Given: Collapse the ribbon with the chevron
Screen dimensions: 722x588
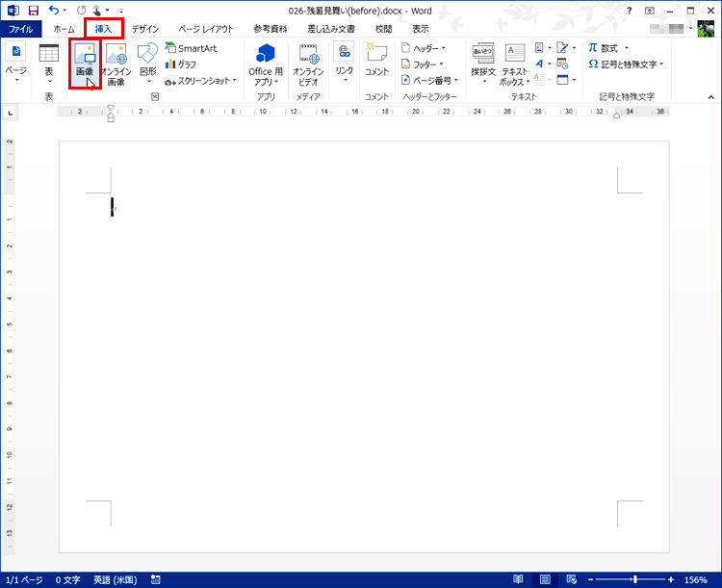Looking at the screenshot, I should [x=711, y=96].
